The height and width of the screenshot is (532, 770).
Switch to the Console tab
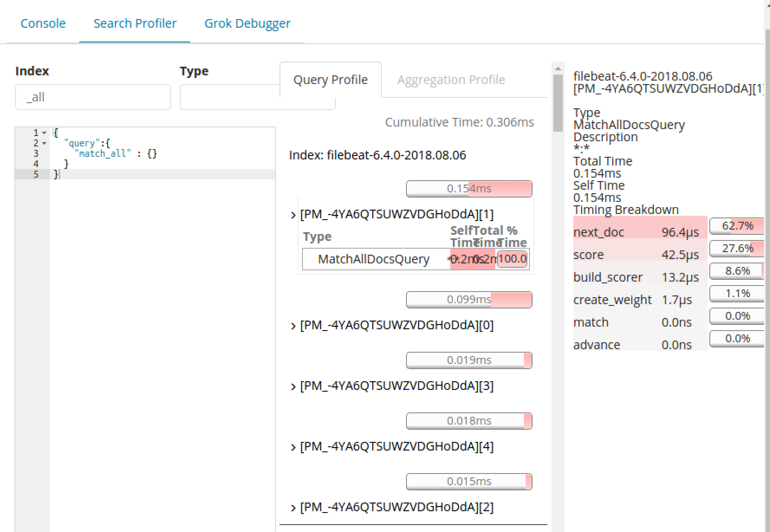pyautogui.click(x=43, y=23)
